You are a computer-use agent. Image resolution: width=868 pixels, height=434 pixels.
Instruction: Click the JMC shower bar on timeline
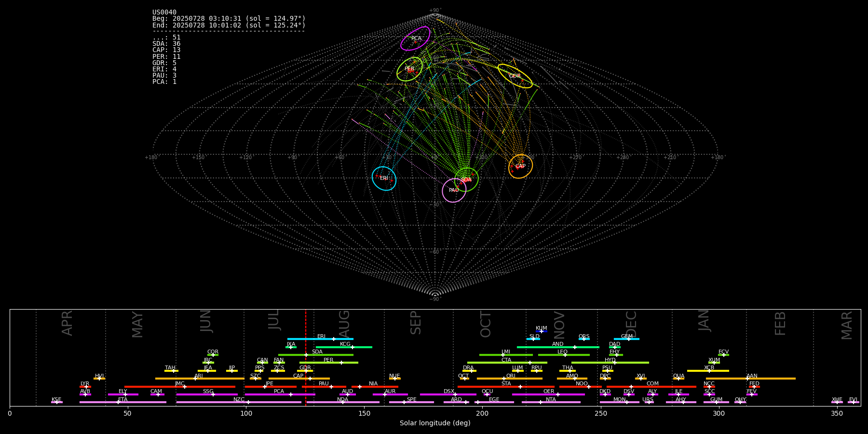(180, 387)
